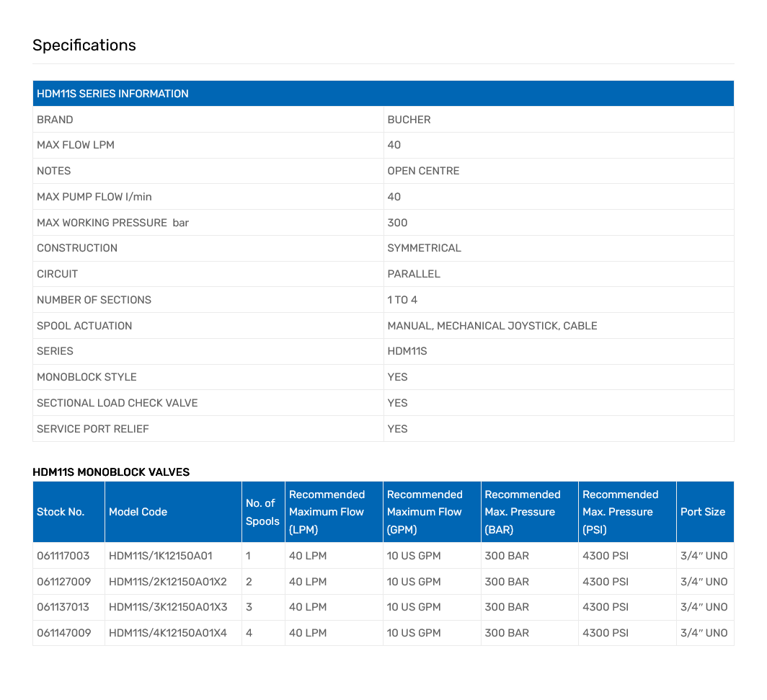
Task: Click the Model Code column header
Action: 138,512
